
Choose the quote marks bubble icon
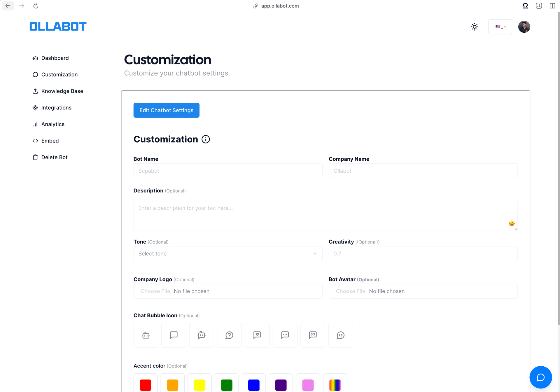[313, 335]
